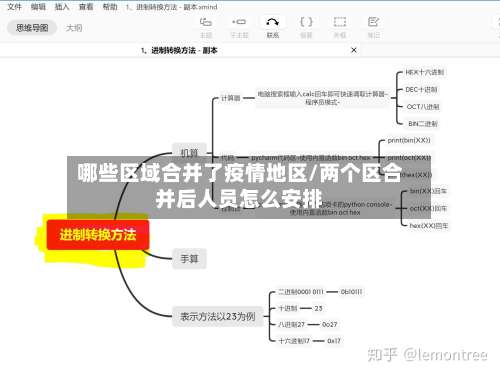The image size is (500, 375).
Task: Select the HEX十六进制 node
Action: (x=425, y=72)
